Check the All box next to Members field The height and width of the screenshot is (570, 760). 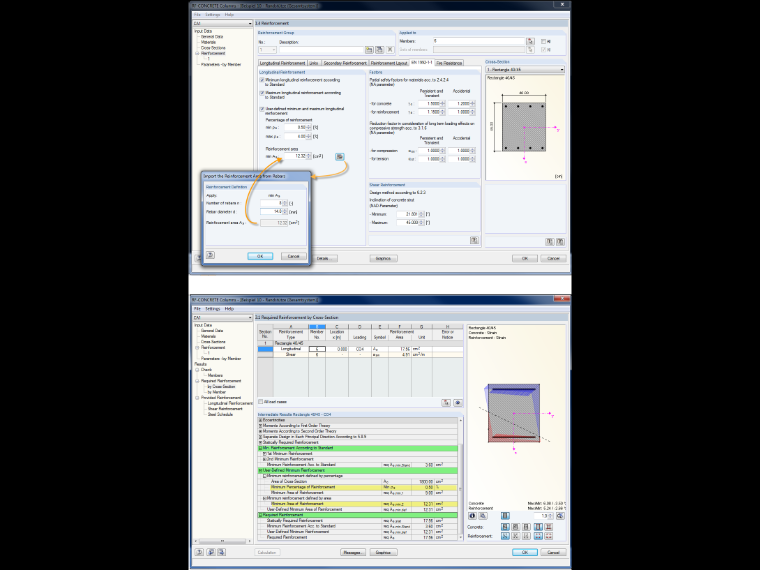(x=543, y=42)
